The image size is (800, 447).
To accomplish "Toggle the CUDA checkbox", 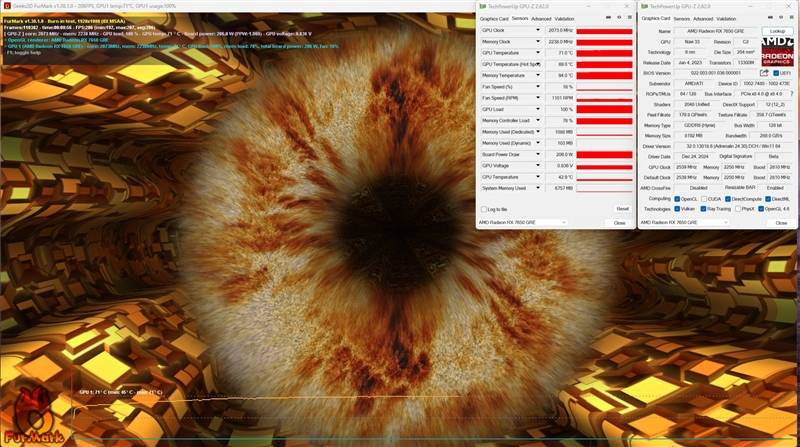I will point(704,199).
